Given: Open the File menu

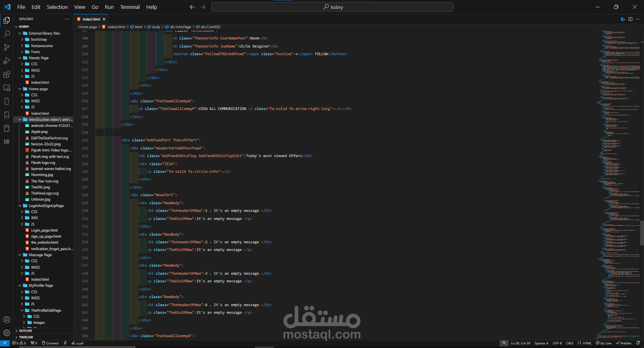Looking at the screenshot, I should (x=21, y=7).
